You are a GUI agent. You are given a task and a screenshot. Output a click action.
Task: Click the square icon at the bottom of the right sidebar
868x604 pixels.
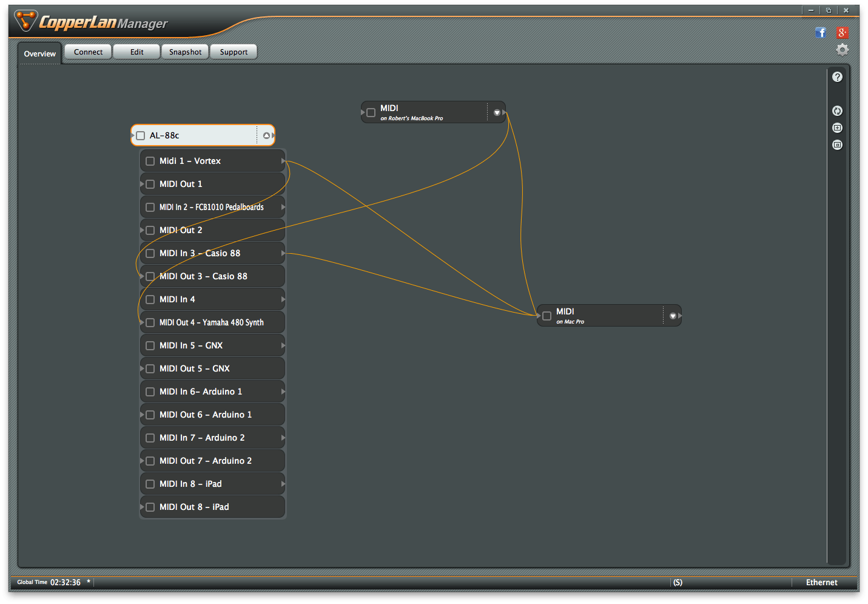[837, 145]
